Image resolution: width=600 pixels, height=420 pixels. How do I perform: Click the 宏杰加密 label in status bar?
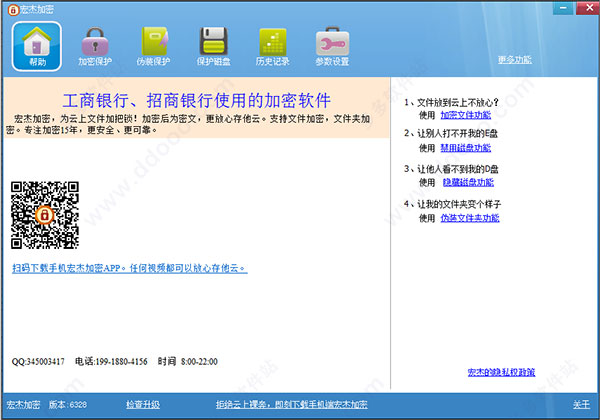23,404
